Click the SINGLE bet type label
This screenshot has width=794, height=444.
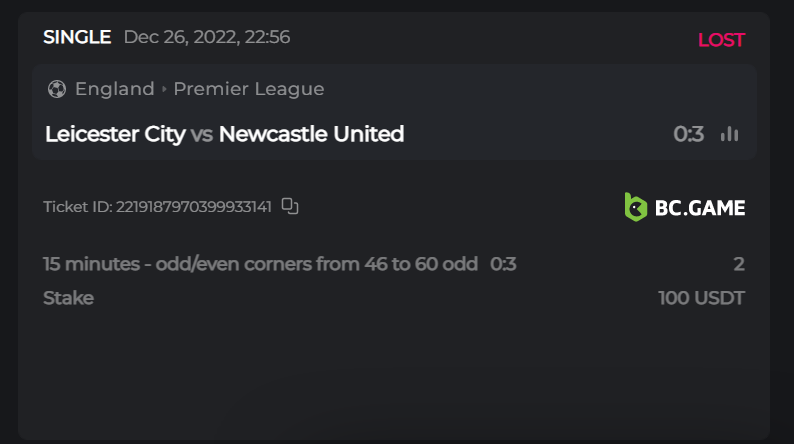tap(77, 38)
